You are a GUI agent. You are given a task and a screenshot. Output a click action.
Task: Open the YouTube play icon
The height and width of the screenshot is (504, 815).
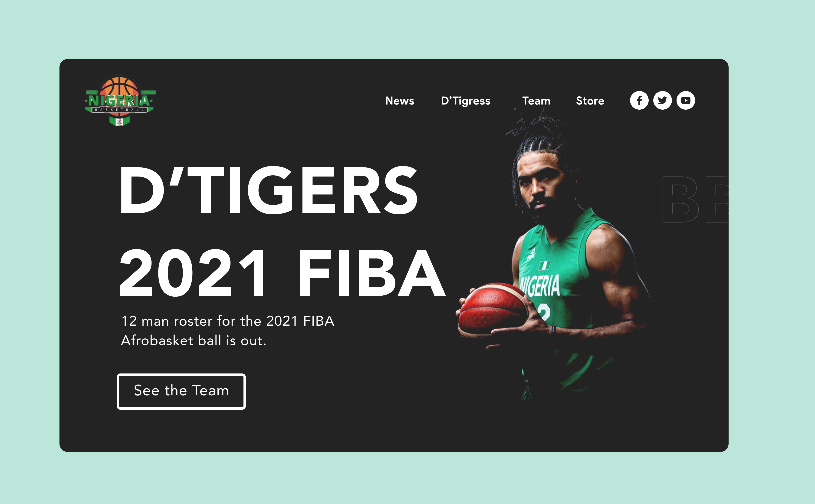click(x=686, y=100)
